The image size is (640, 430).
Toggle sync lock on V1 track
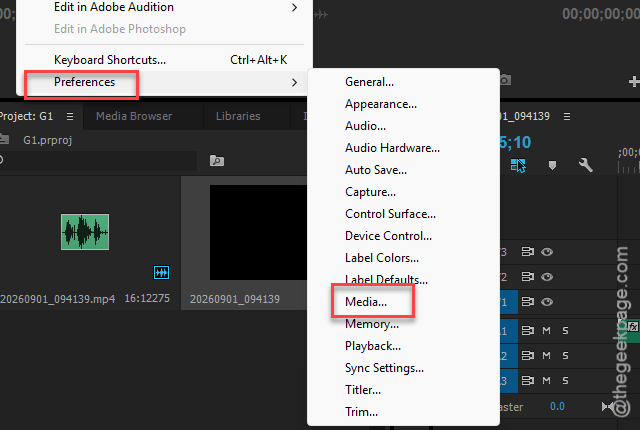tap(527, 302)
